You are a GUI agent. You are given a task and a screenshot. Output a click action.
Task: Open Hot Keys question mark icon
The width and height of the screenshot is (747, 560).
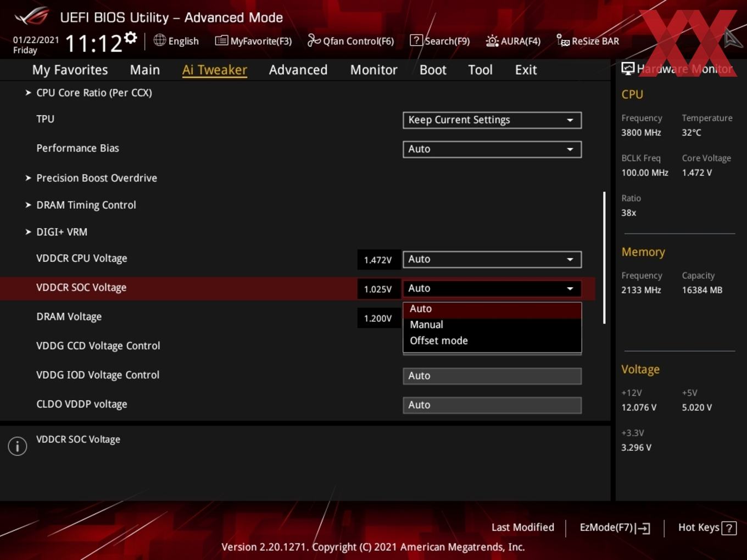coord(729,528)
